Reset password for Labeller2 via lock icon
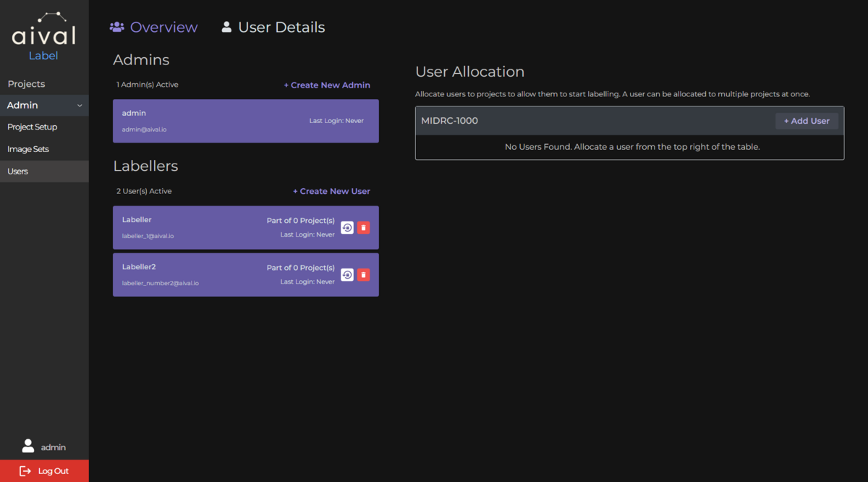 pos(347,275)
